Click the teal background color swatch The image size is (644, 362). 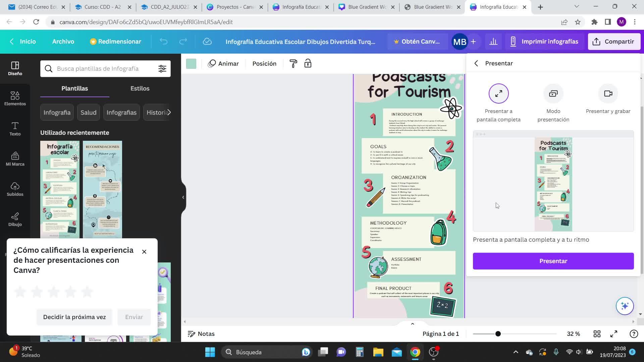[191, 64]
